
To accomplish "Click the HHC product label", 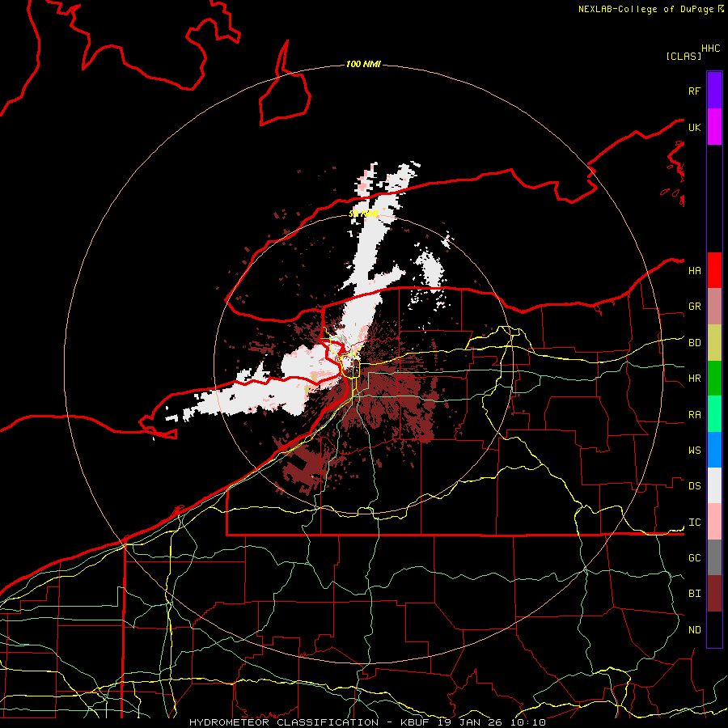I will coord(711,49).
